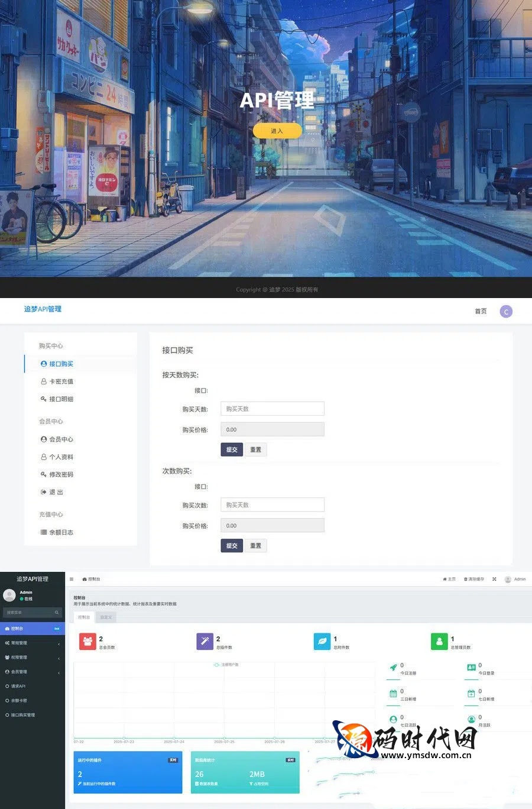Viewport: 532px width, 809px height.
Task: Click the 三日新增 calendar icon
Action: pos(393,694)
